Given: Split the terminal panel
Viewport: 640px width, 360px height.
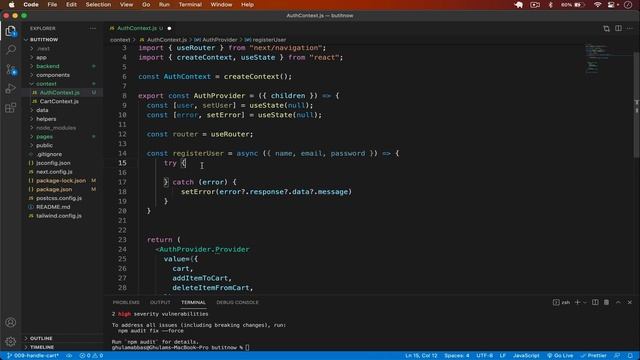Looking at the screenshot, I should 595,302.
